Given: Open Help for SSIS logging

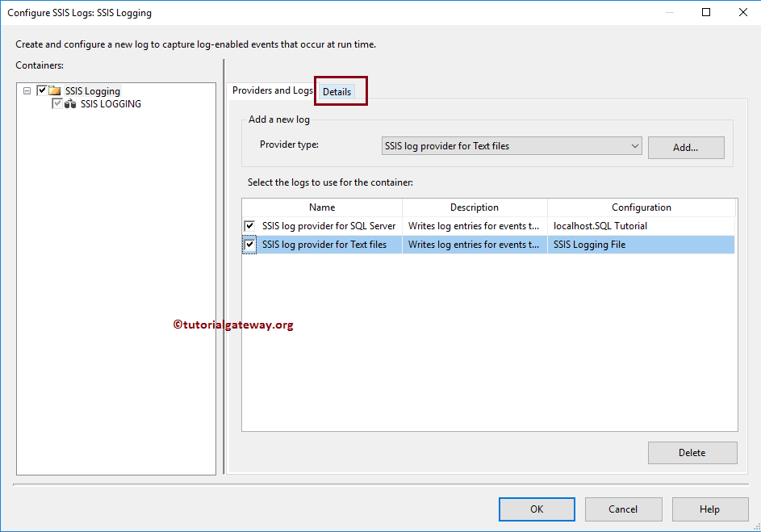Looking at the screenshot, I should pos(709,509).
